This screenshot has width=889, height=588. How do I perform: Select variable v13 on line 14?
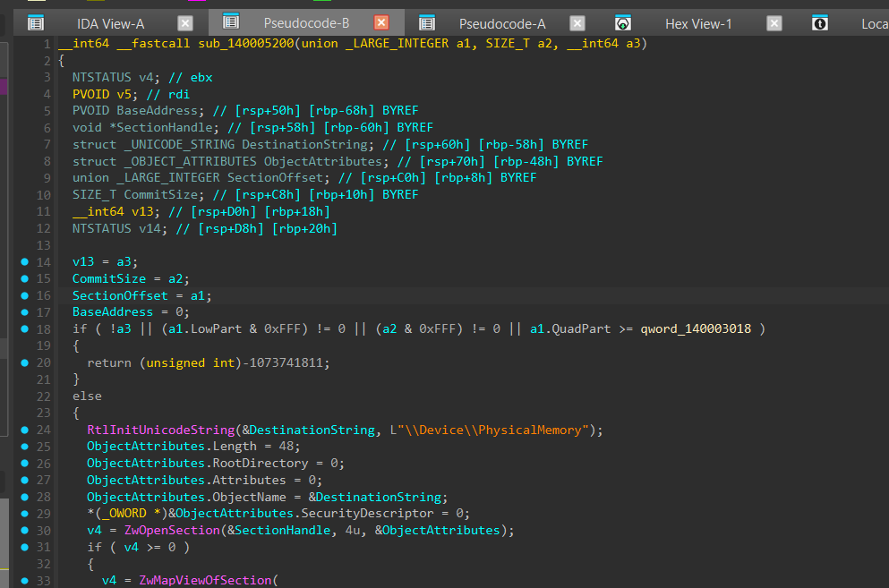pos(83,261)
